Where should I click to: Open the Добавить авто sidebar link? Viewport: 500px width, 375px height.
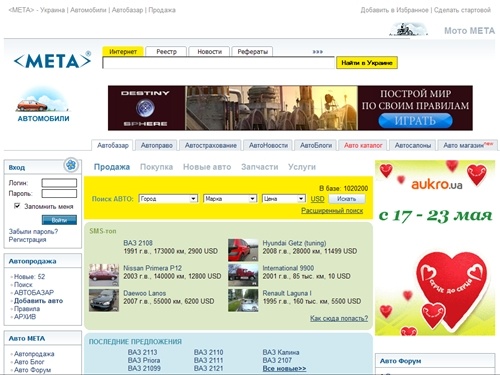coord(38,301)
